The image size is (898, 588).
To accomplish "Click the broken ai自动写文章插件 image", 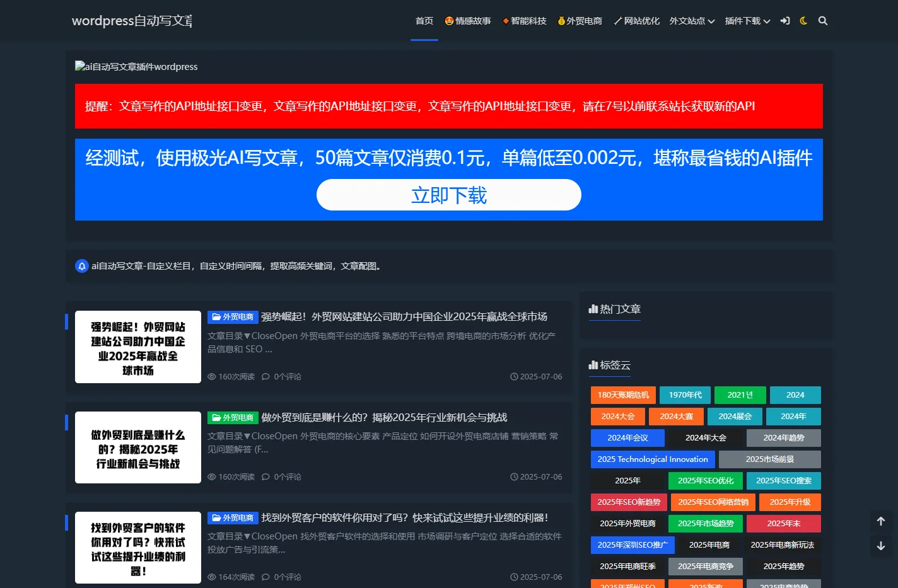I will click(136, 67).
